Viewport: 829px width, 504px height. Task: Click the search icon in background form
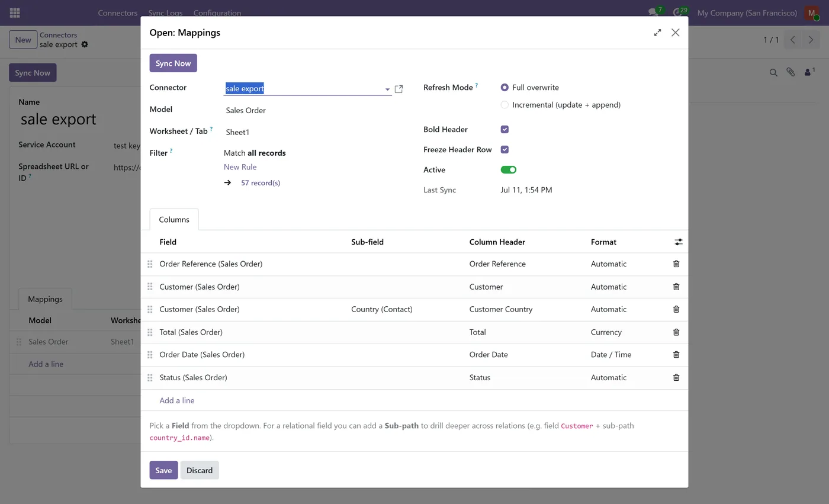pos(773,72)
